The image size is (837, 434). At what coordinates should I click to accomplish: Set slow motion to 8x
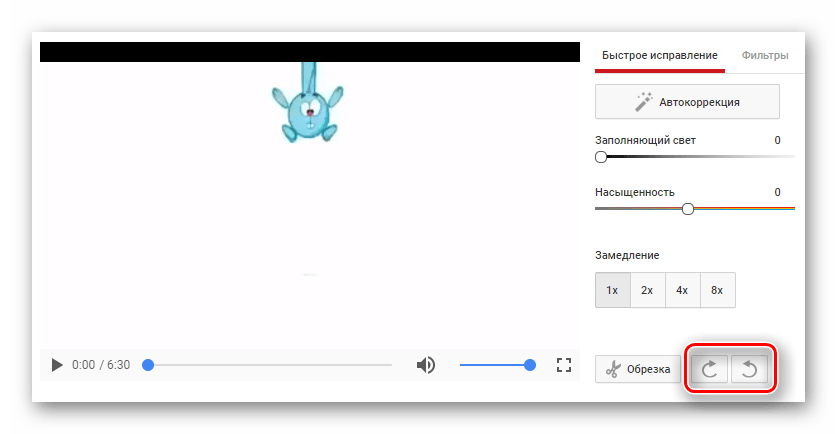717,290
